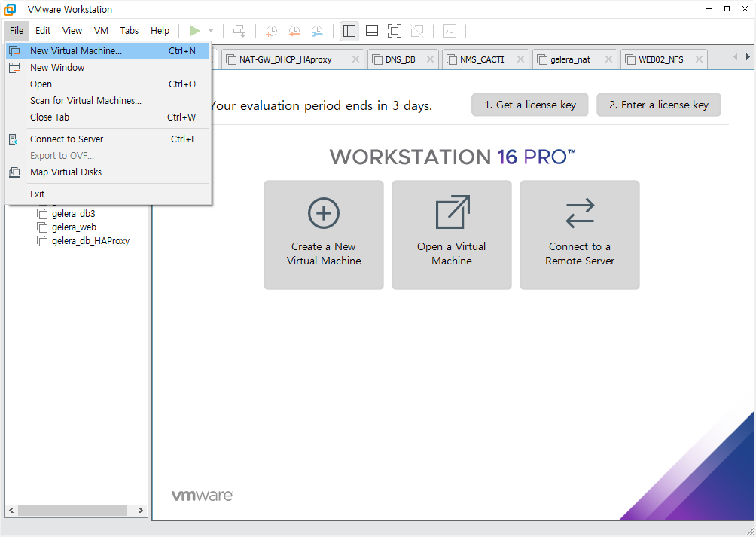Screen dimensions: 756x537
Task: Click the gelera_db3 VM icon
Action: coord(42,214)
